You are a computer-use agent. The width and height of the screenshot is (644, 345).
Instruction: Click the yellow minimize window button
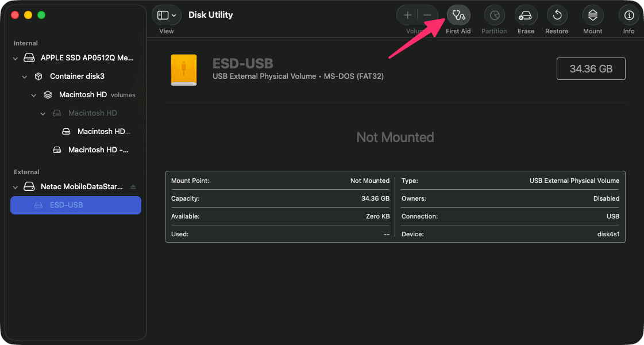point(28,15)
